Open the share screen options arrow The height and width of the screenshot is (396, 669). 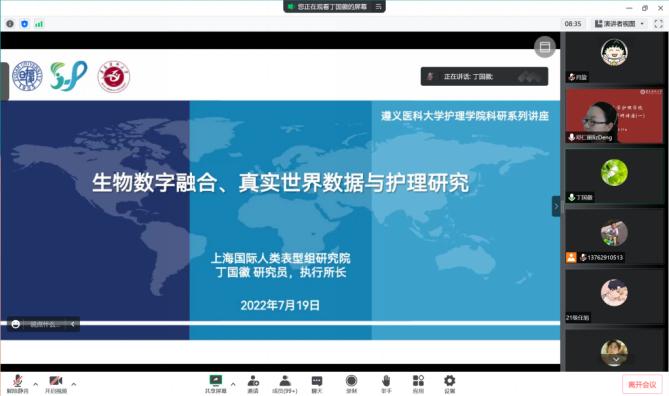[233, 384]
